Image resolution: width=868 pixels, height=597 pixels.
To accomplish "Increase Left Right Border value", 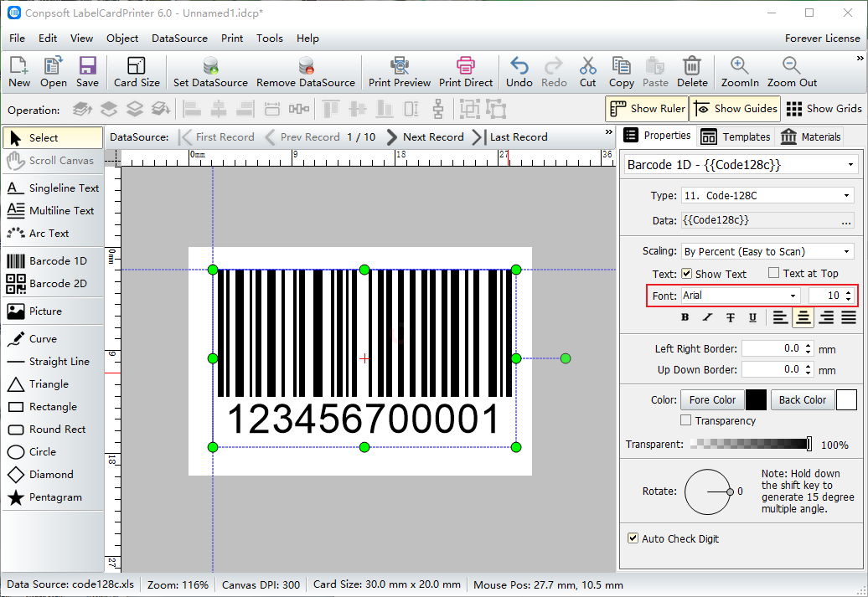I will [x=809, y=346].
